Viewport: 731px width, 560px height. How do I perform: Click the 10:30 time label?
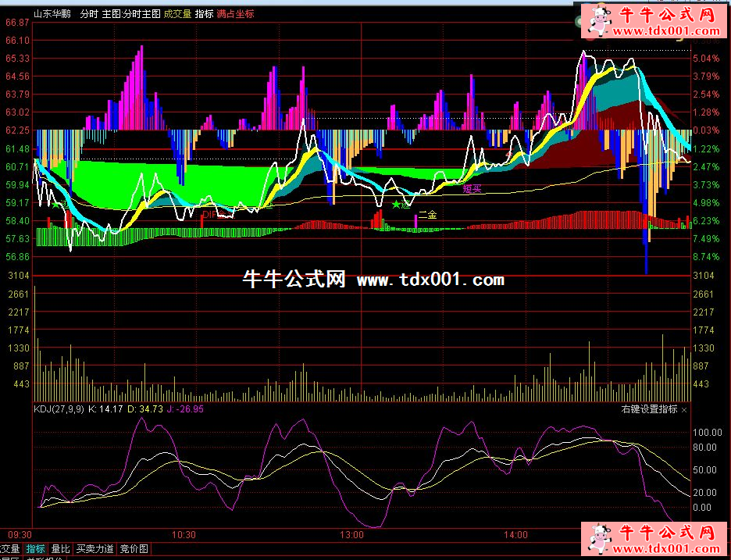[184, 535]
